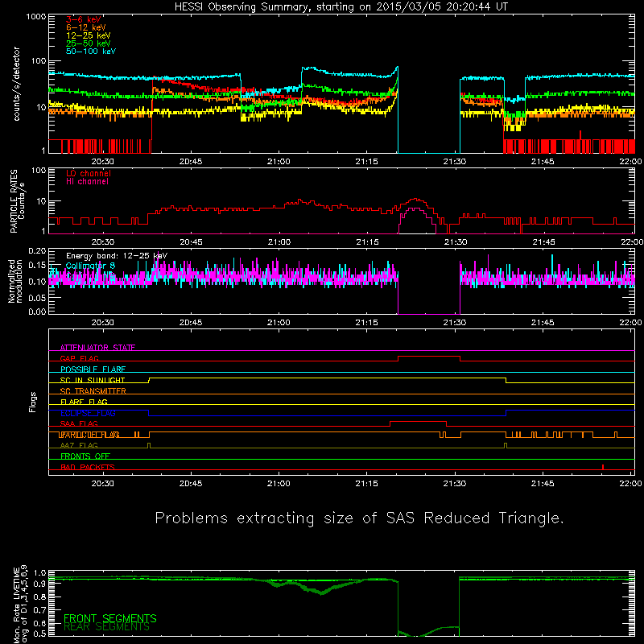Click the 'Flags' vertical axis label

(33, 402)
